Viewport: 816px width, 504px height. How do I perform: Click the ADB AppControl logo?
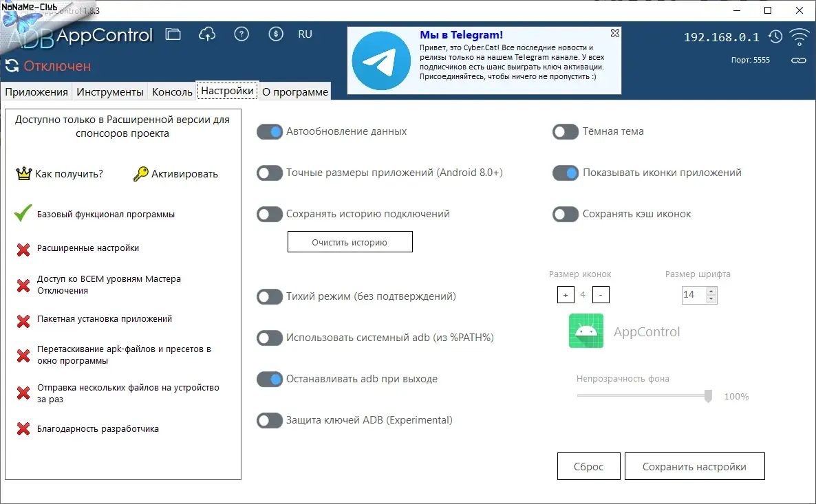[80, 36]
